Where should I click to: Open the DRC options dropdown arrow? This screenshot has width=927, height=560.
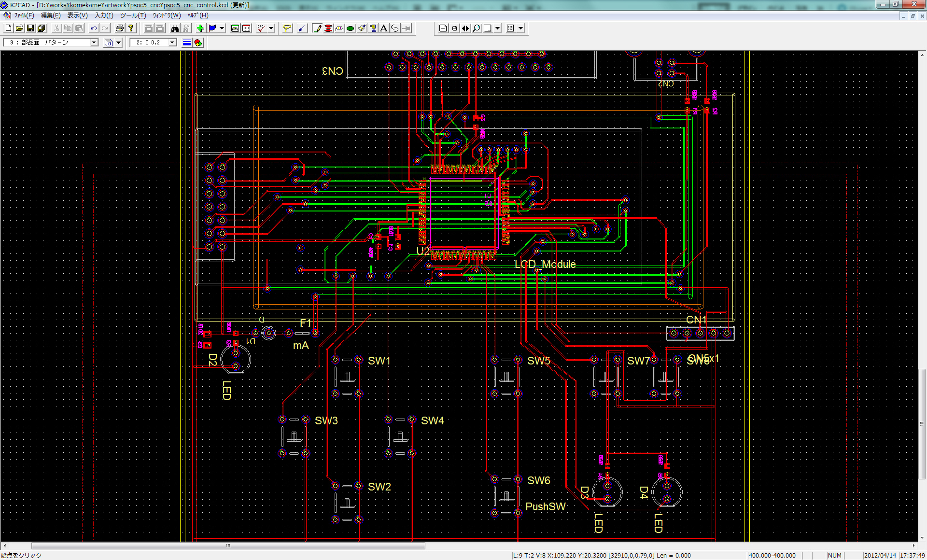click(x=271, y=28)
